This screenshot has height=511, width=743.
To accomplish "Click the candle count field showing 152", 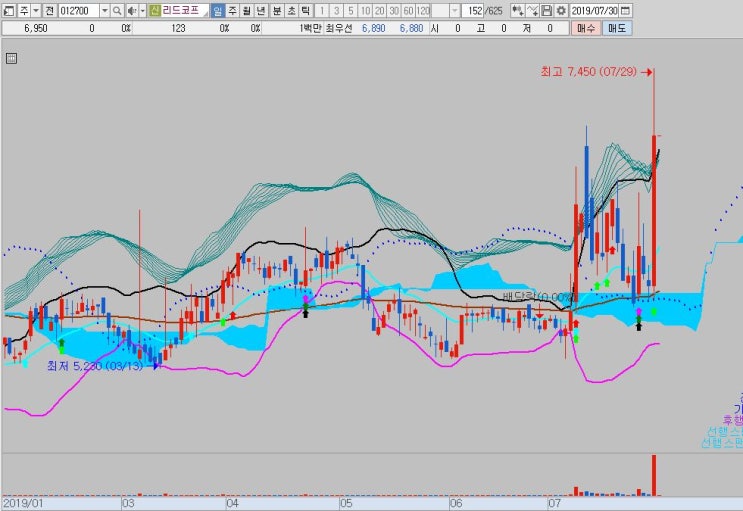I will coord(472,10).
